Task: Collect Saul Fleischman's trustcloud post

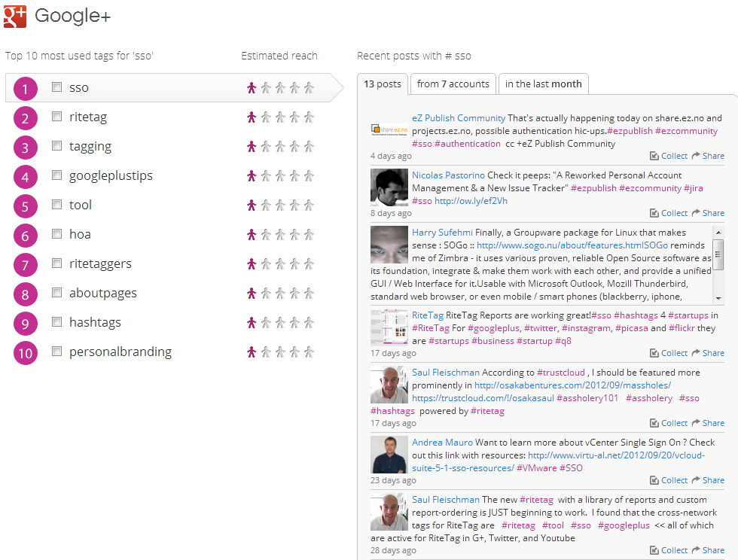Action: (669, 423)
